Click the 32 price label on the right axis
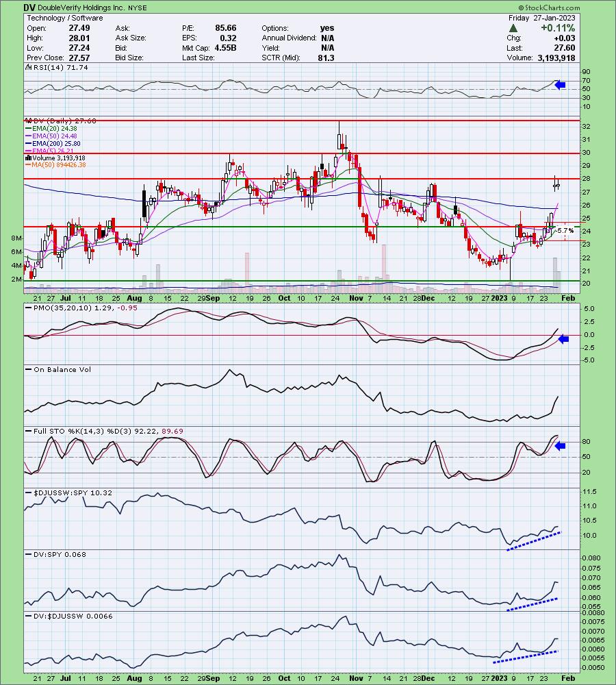 point(586,127)
